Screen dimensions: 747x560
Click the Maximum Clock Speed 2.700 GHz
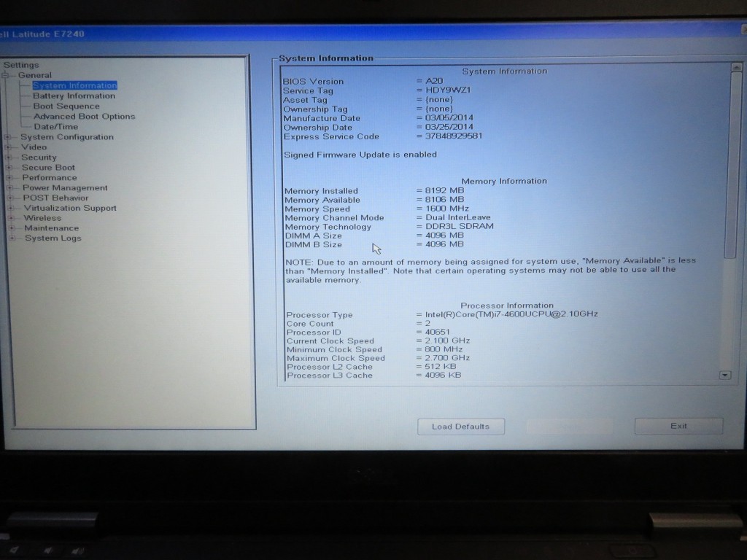click(x=447, y=357)
